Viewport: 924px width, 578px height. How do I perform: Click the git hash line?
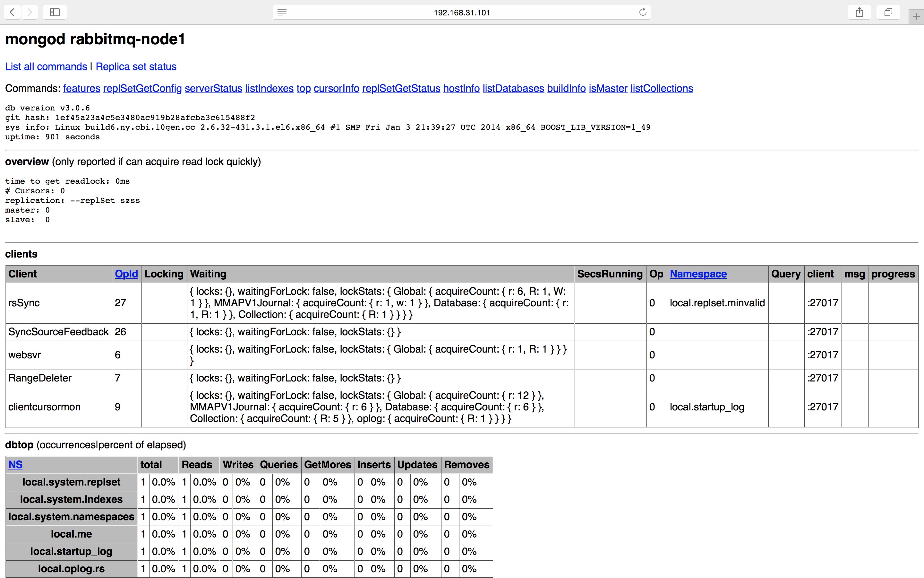[x=130, y=117]
